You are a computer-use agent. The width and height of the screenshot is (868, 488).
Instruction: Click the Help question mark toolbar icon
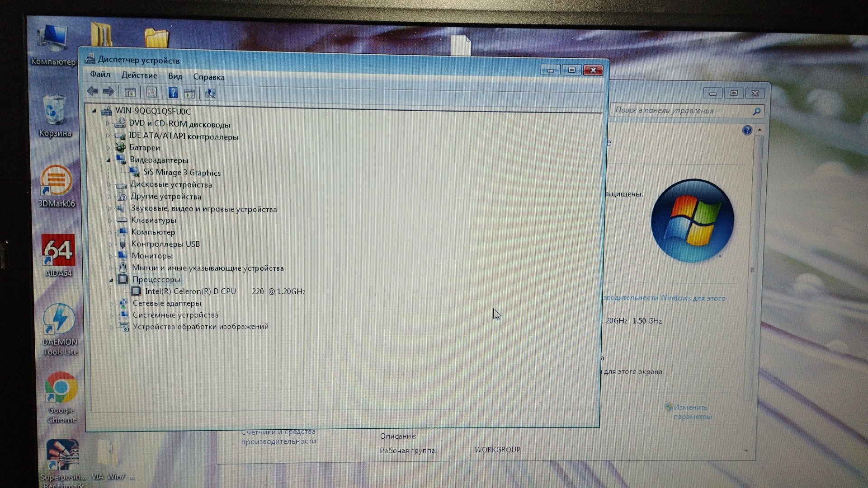point(173,93)
